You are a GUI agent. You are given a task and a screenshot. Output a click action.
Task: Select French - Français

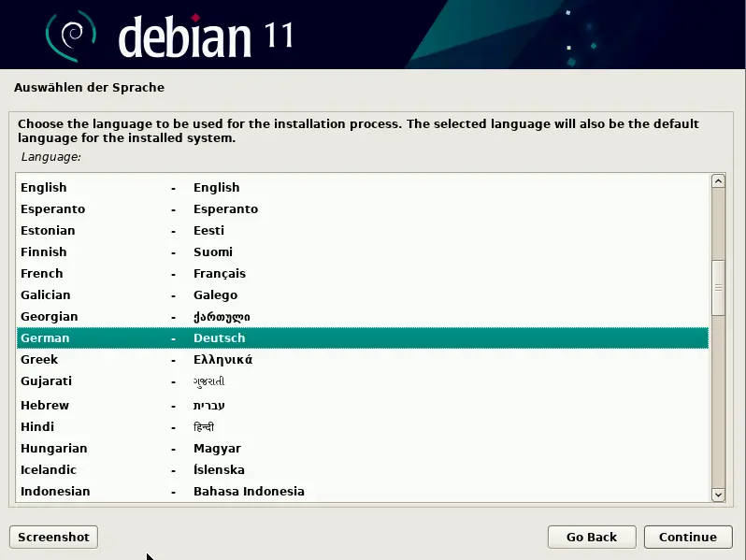[x=363, y=274]
